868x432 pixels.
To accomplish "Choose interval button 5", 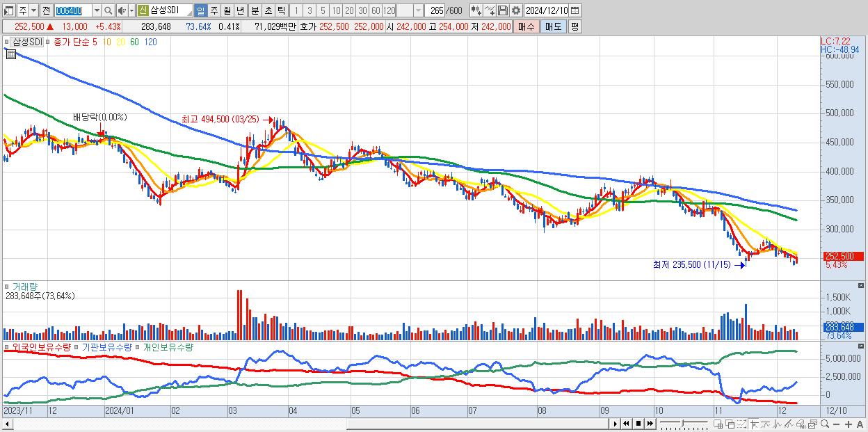I will [x=323, y=10].
